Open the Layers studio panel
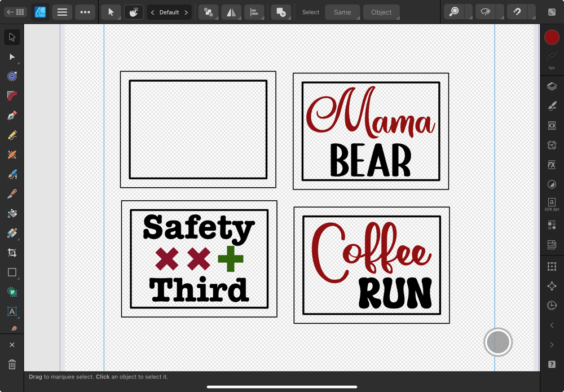The width and height of the screenshot is (564, 392). (x=552, y=86)
